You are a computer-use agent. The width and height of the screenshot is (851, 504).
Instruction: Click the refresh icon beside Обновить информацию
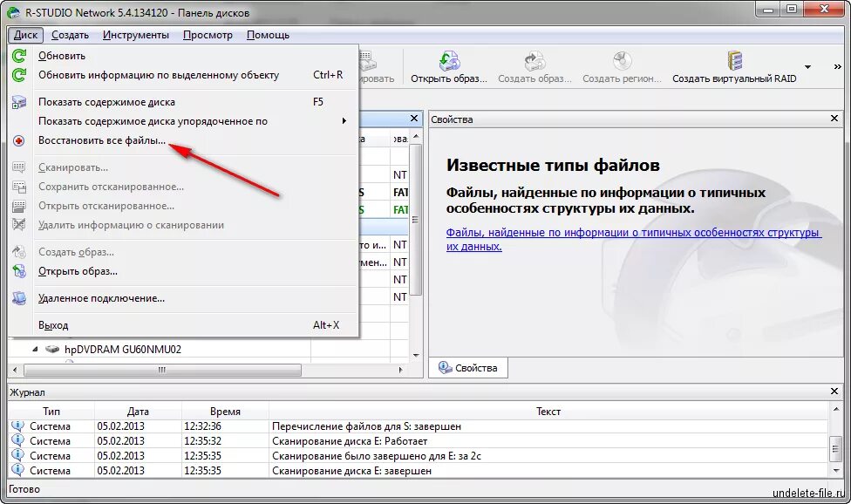click(x=19, y=75)
